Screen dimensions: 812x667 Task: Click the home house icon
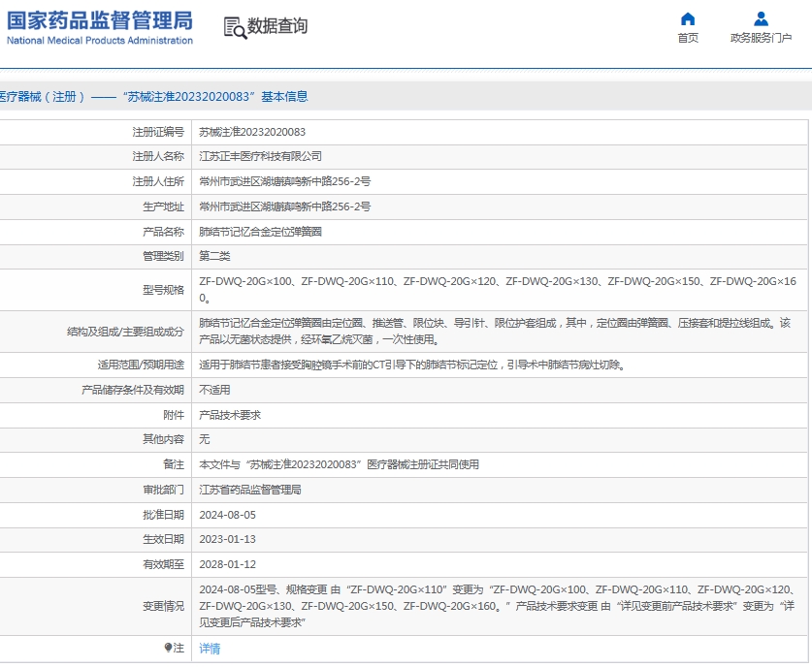click(x=688, y=19)
